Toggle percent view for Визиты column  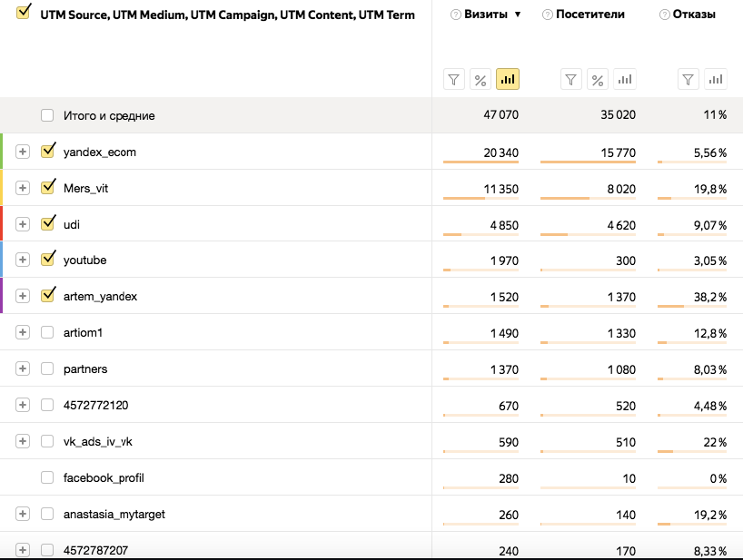coord(480,80)
